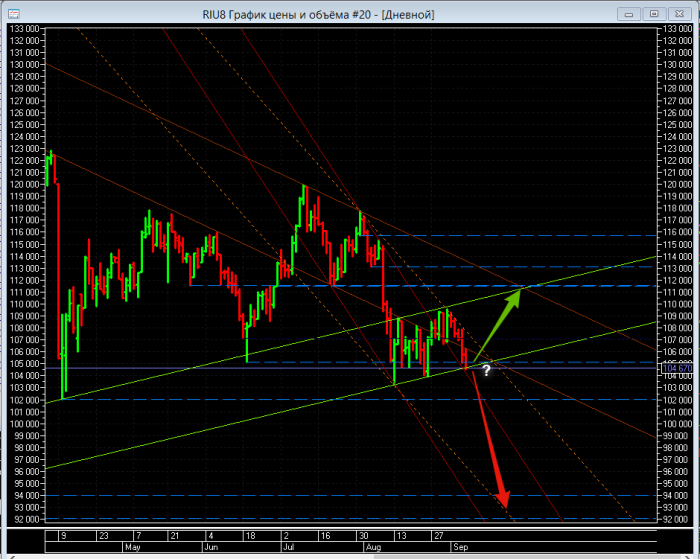Screen dimensions: 700x559
Task: Select the Aug month label on time axis
Action: pos(373,548)
